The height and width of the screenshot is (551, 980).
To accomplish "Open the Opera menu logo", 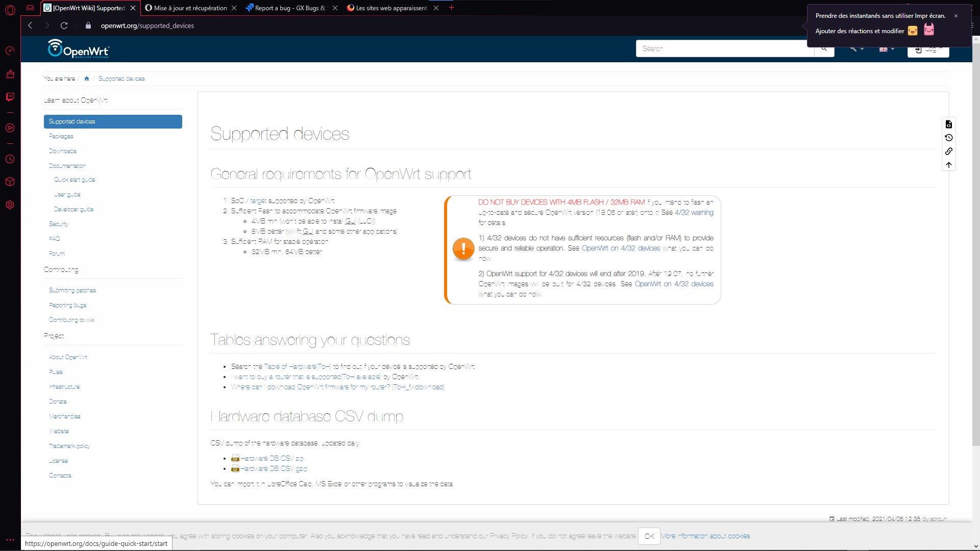I will click(10, 10).
